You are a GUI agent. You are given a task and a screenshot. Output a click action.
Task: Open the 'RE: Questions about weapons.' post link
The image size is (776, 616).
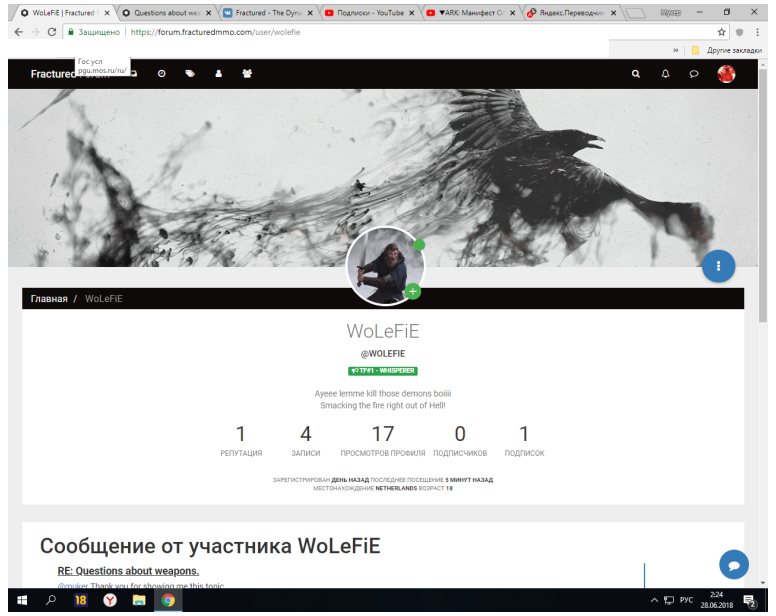tap(128, 571)
